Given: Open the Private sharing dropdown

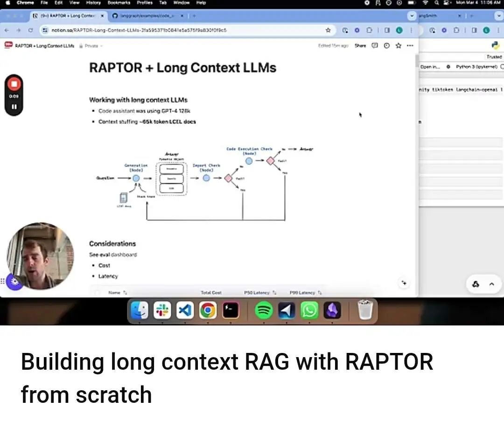Looking at the screenshot, I should click(91, 46).
